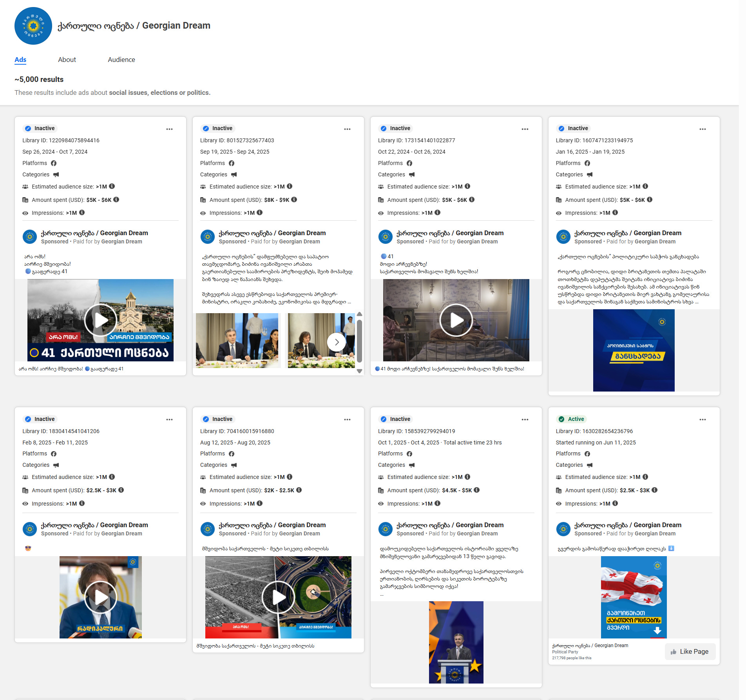Click the carousel vertical scrollbar thumb
746x700 pixels.
pos(359,340)
